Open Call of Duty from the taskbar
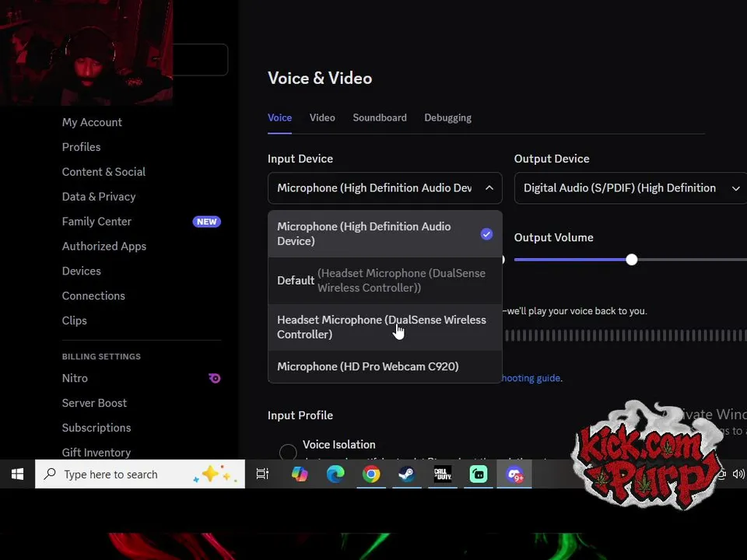Image resolution: width=747 pixels, height=560 pixels. click(x=443, y=474)
